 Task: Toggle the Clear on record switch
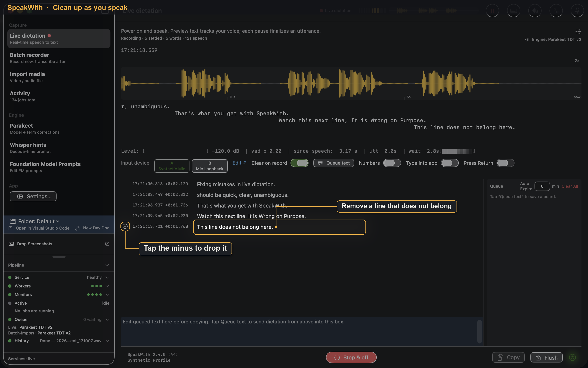point(299,163)
